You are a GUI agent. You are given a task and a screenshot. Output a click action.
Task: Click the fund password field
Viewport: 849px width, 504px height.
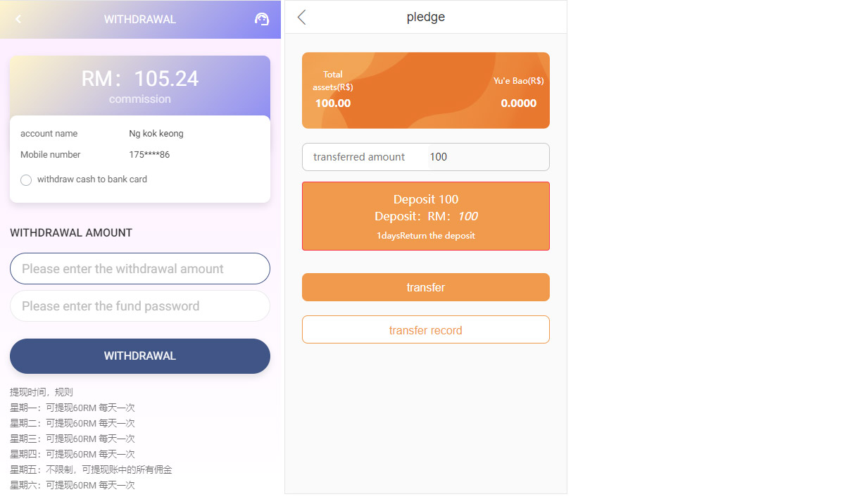(140, 306)
